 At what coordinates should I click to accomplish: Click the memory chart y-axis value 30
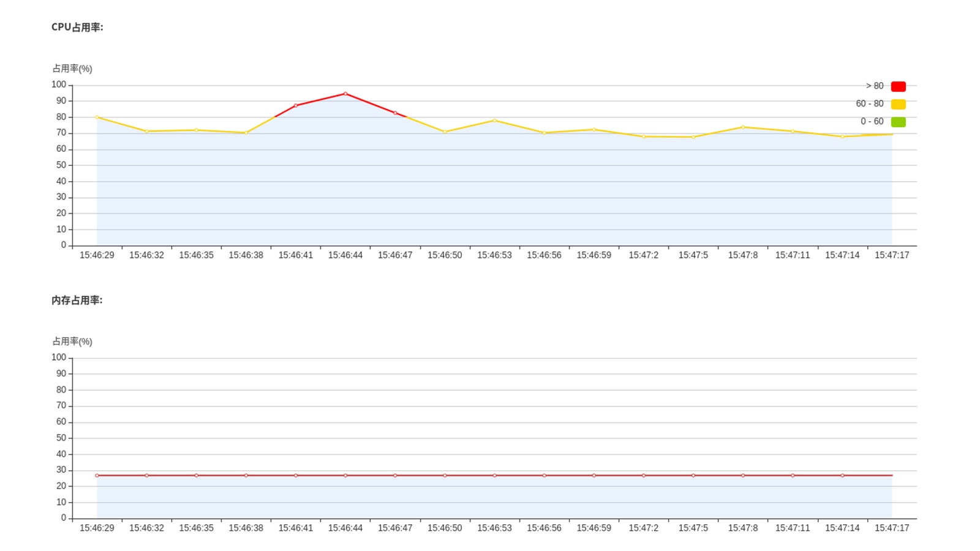click(x=61, y=470)
